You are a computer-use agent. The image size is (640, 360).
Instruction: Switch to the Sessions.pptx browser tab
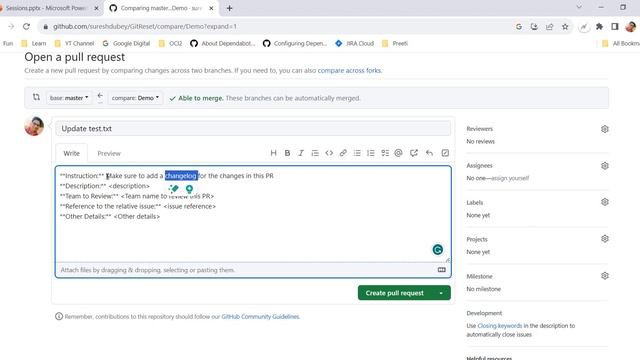pyautogui.click(x=46, y=8)
